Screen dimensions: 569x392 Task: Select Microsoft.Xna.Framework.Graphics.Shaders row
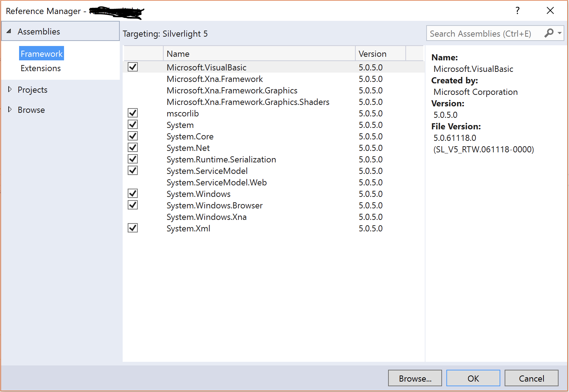pos(274,102)
